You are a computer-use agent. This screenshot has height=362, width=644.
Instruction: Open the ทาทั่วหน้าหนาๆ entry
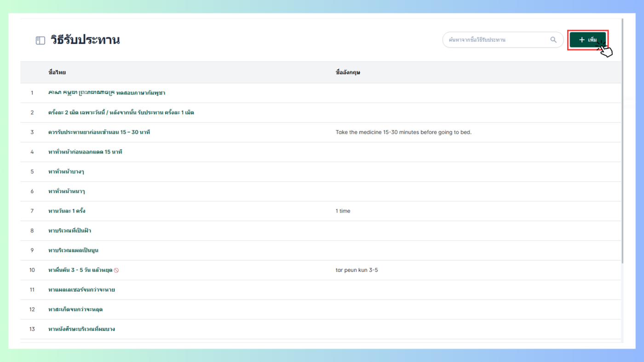[67, 191]
